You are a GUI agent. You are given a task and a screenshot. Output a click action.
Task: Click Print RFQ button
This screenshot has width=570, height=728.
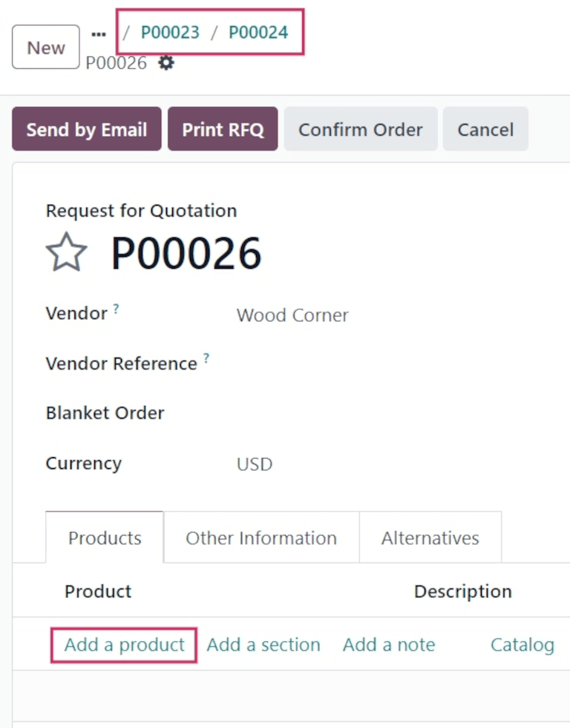tap(223, 129)
